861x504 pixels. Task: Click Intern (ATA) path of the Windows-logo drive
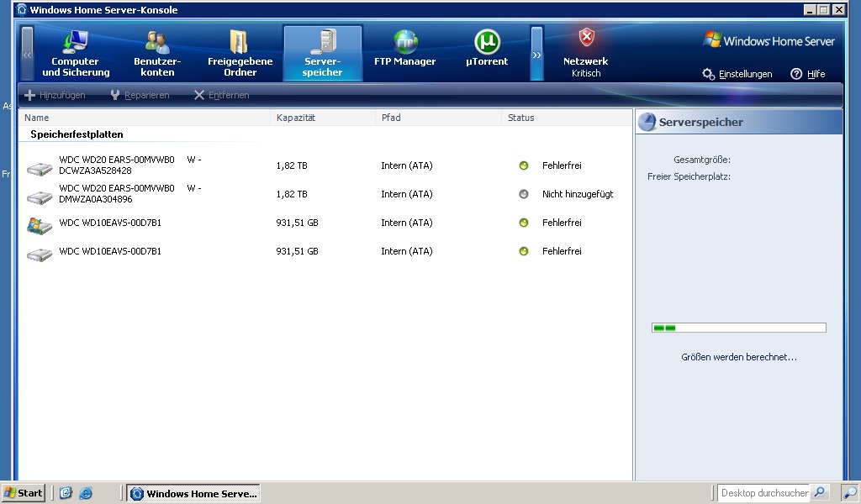407,223
